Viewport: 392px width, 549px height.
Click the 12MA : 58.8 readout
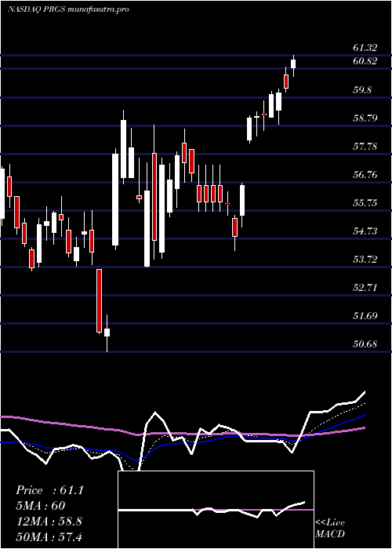coord(49,522)
